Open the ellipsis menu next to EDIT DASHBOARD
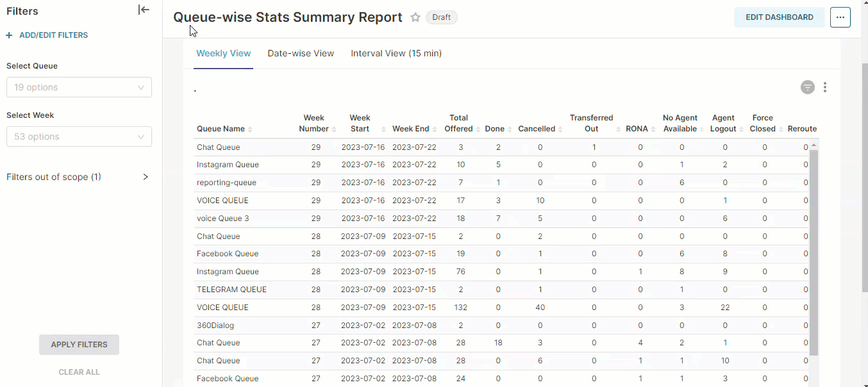This screenshot has height=387, width=868. [840, 17]
